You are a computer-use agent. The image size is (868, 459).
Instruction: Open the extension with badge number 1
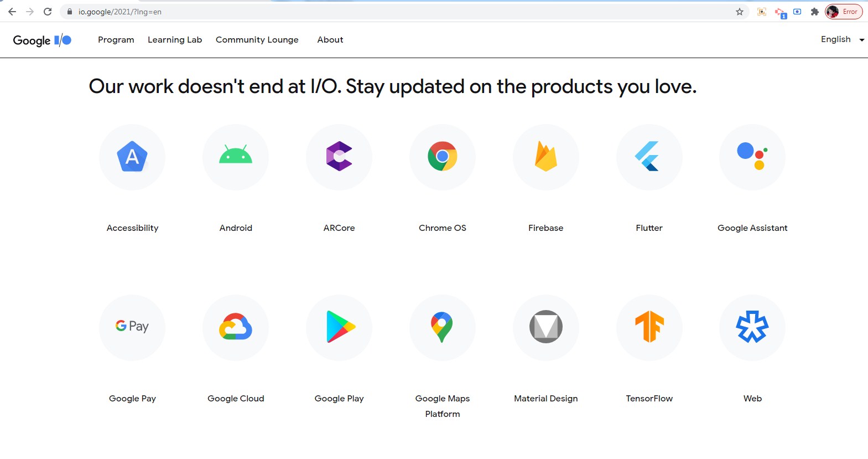point(780,12)
